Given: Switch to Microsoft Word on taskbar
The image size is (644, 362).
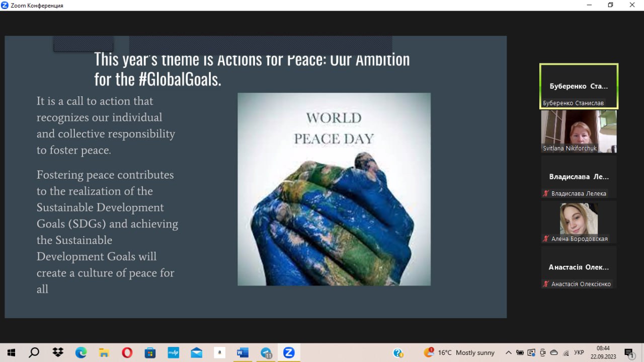Looking at the screenshot, I should pyautogui.click(x=243, y=353).
